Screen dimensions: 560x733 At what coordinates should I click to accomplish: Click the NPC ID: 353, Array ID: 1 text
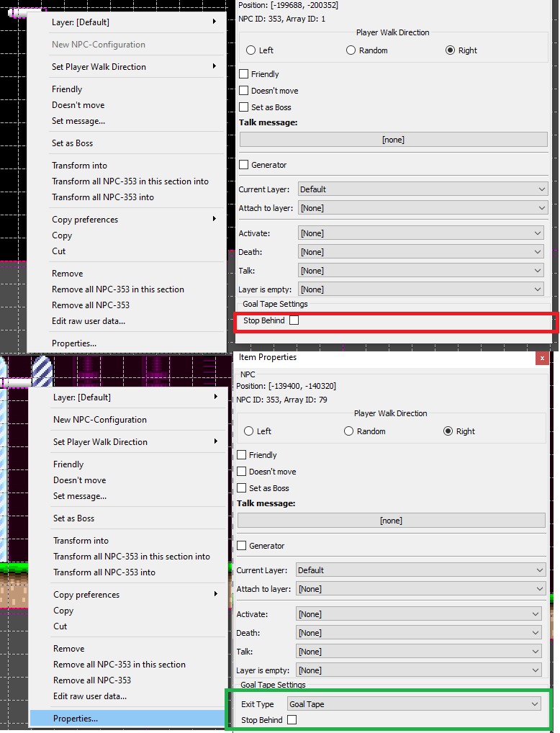coord(282,19)
